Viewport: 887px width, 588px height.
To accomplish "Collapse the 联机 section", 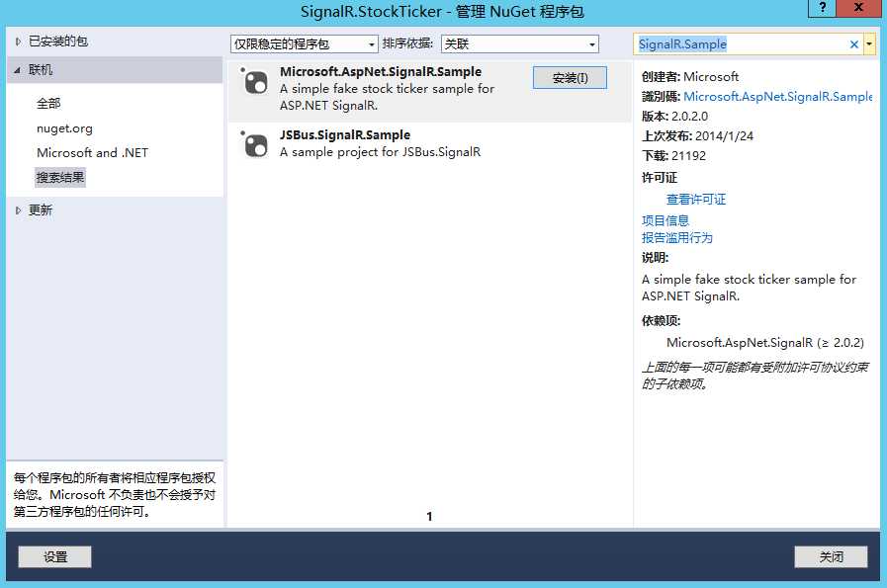I will [18, 70].
